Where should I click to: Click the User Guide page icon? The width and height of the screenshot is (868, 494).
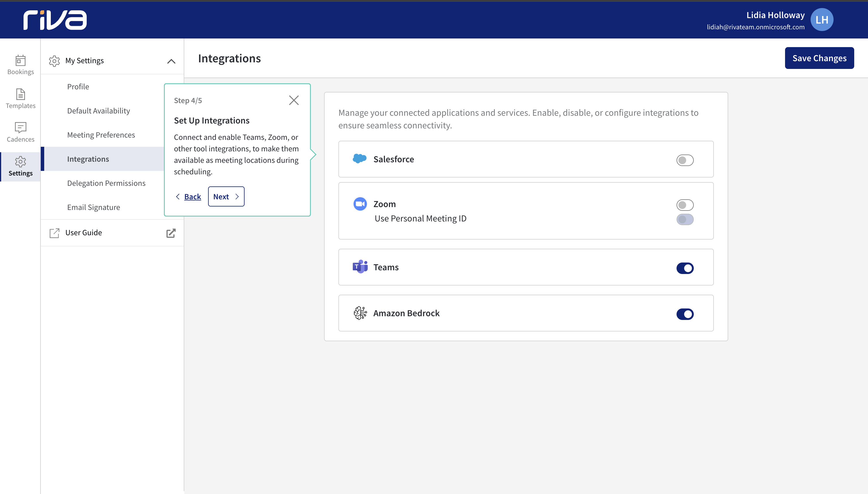(54, 233)
